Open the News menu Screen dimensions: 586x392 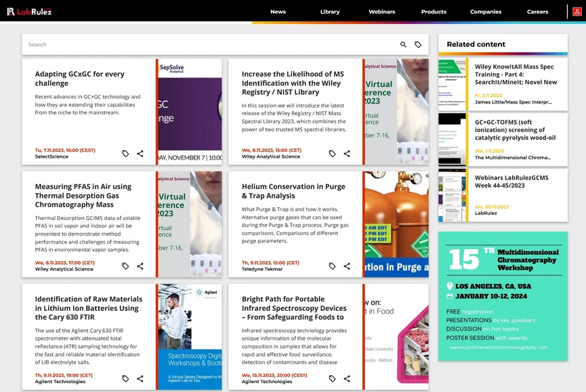[x=278, y=12]
